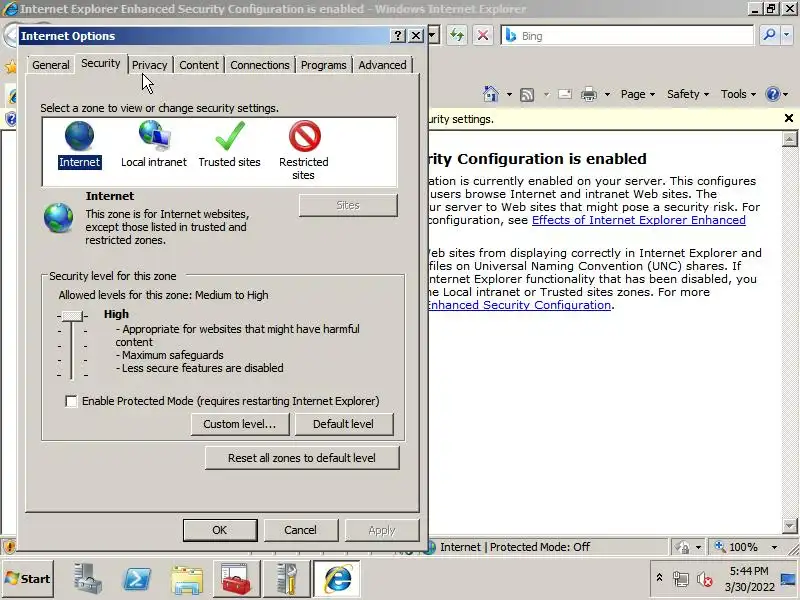The image size is (800, 600).
Task: Click the Security tab
Action: pos(101,64)
